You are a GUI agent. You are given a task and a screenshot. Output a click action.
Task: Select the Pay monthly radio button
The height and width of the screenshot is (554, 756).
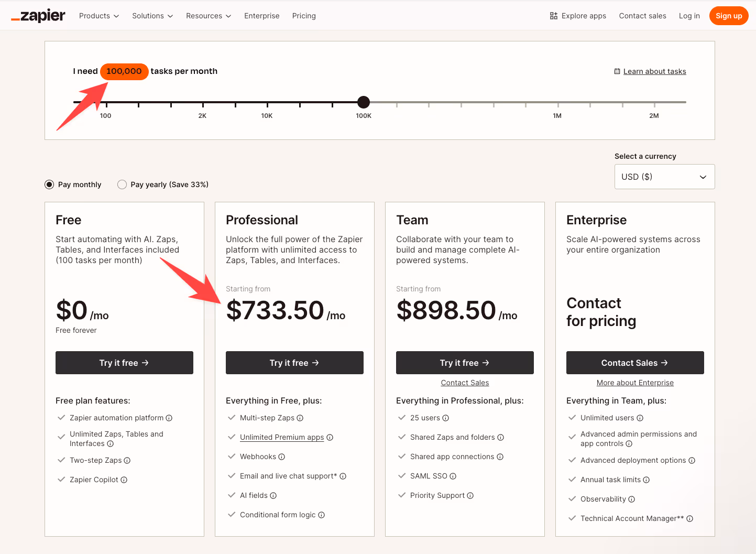tap(49, 184)
